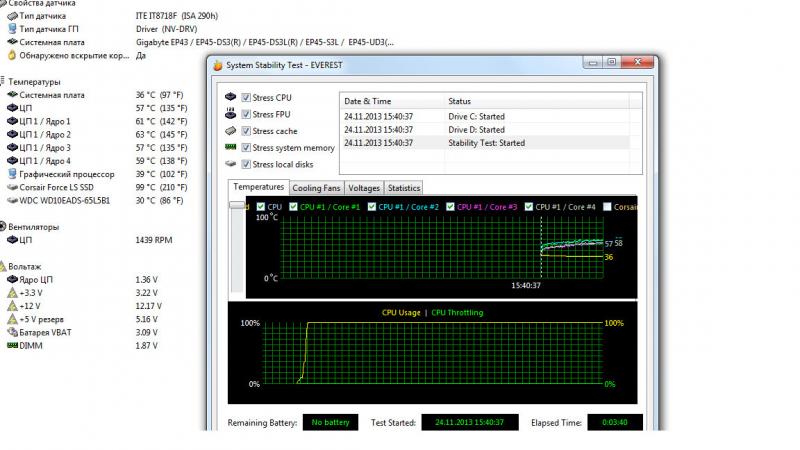Click the +12 V warning icon
The image size is (800, 450).
pos(12,306)
